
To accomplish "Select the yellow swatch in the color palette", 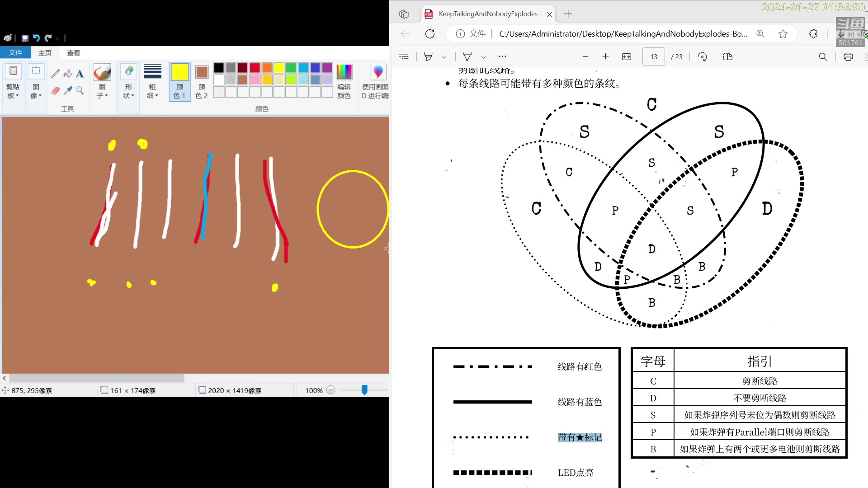I will [x=279, y=67].
